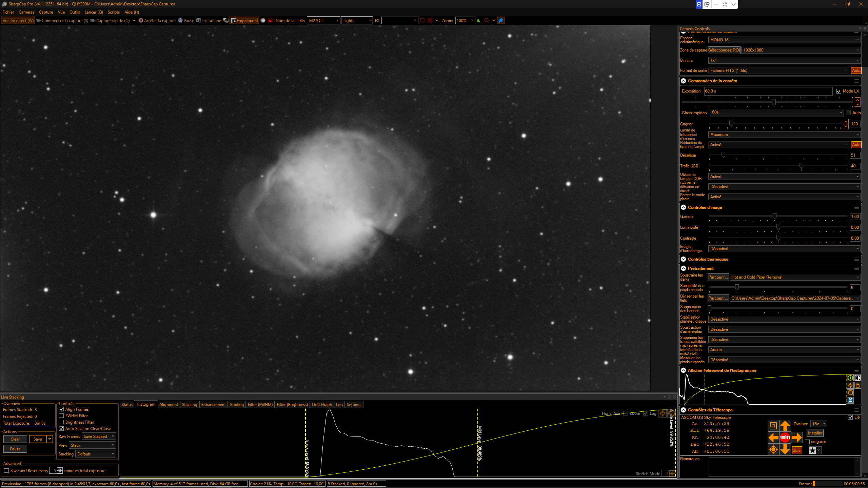This screenshot has width=868, height=488.
Task: Open the Zone de capture 1920x1080 dropdown
Action: click(801, 50)
